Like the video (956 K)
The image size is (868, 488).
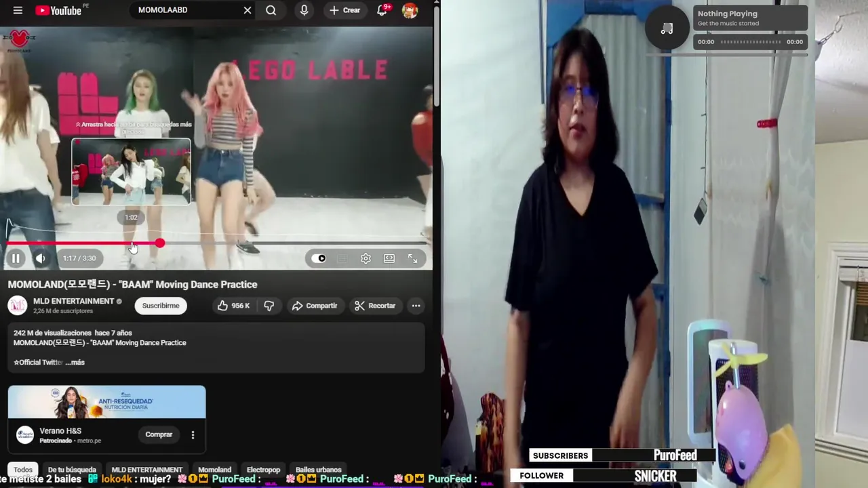tap(233, 306)
